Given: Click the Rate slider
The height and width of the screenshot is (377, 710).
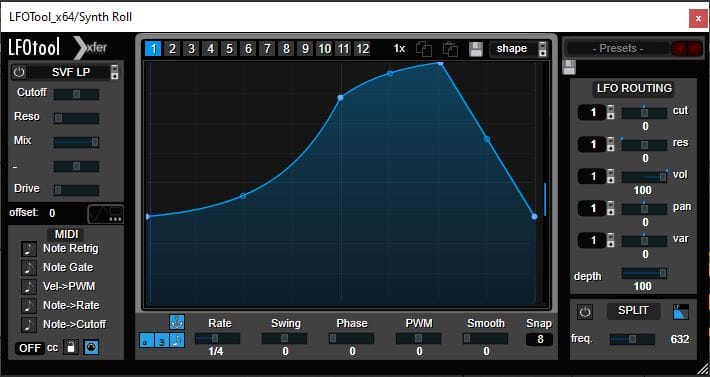Looking at the screenshot, I should coord(217,338).
